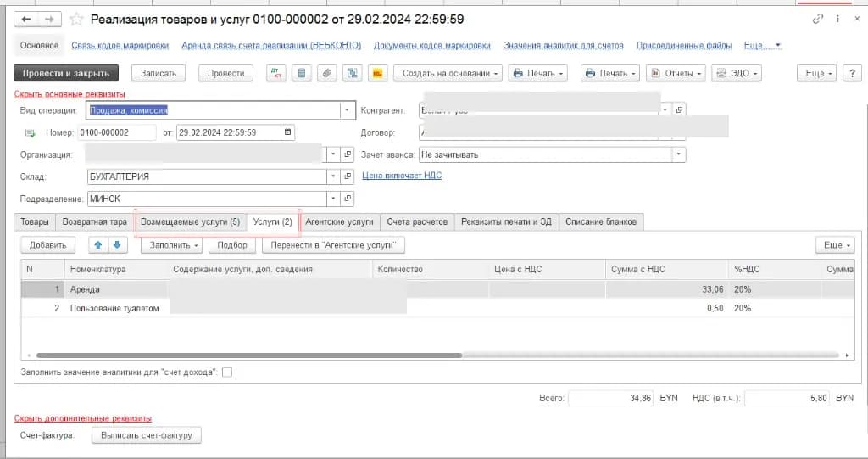This screenshot has height=459, width=868.
Task: Click the related documents toolbar icon
Action: [352, 73]
